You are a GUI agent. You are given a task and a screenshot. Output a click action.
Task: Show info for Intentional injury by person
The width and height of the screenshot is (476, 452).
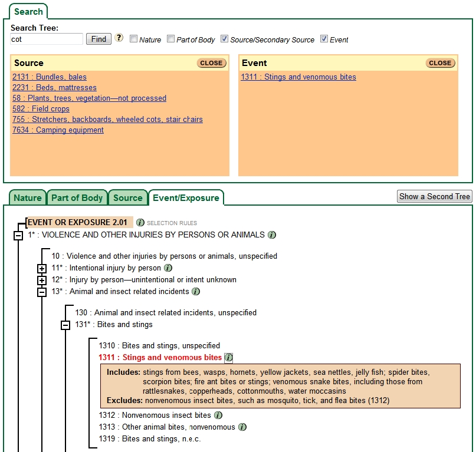[x=168, y=268]
